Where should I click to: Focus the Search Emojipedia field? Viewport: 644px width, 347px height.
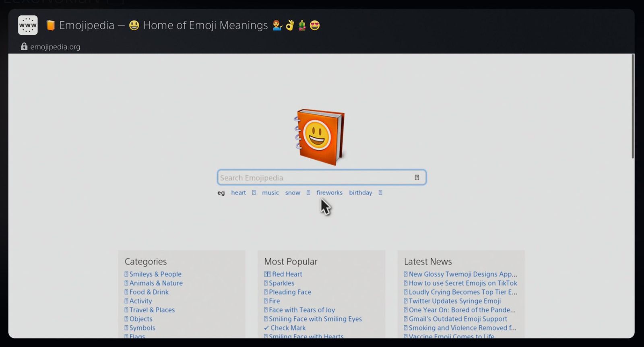(x=322, y=178)
